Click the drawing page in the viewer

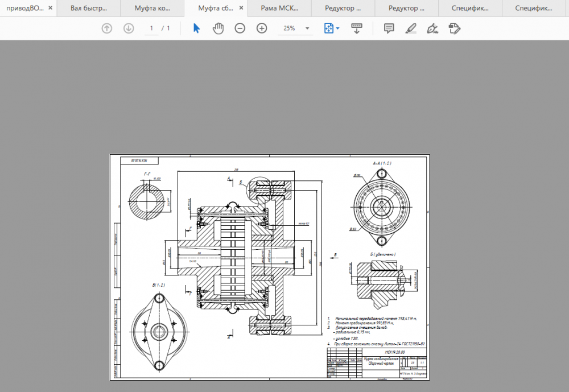269,267
